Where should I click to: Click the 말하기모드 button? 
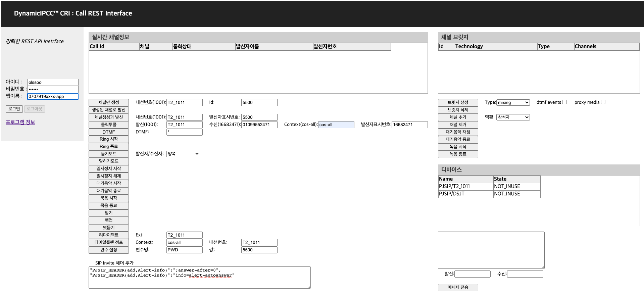[109, 161]
